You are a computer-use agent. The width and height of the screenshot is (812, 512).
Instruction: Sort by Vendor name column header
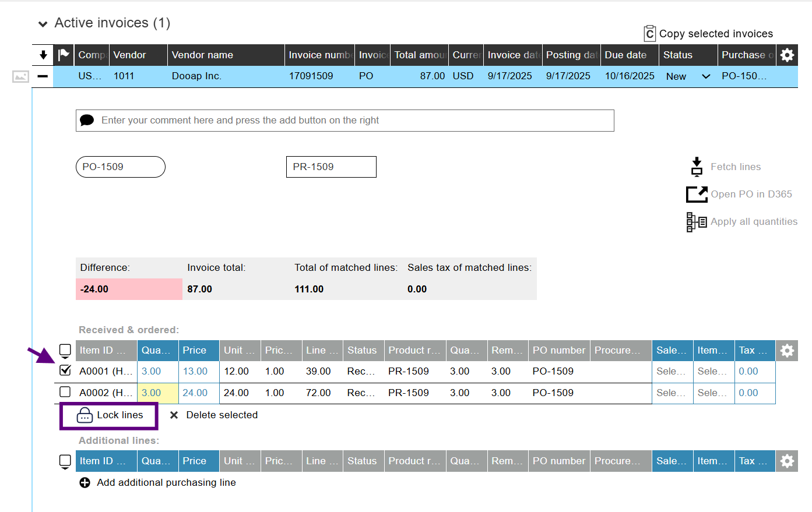pos(202,55)
